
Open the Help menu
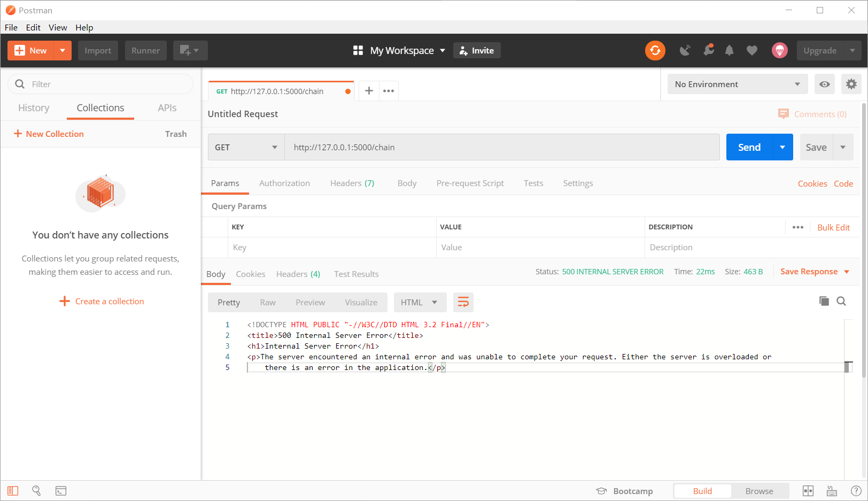(84, 27)
